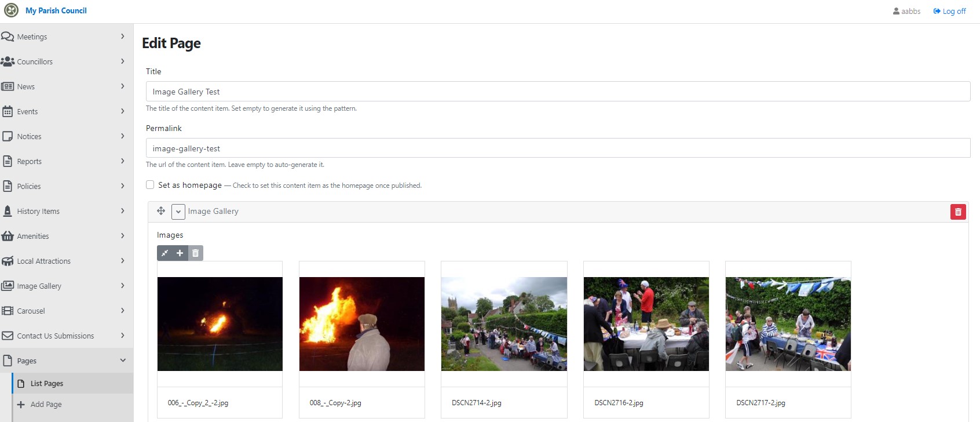
Task: Click the My Parish Council logo icon
Action: [11, 10]
